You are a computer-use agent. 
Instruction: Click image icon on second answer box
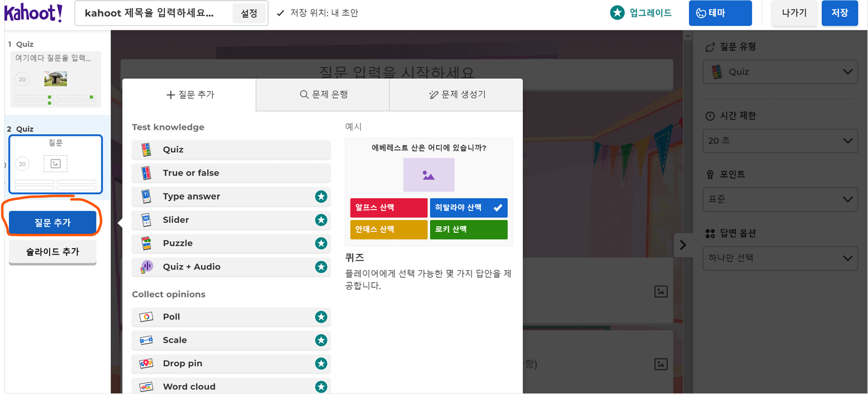point(661,364)
